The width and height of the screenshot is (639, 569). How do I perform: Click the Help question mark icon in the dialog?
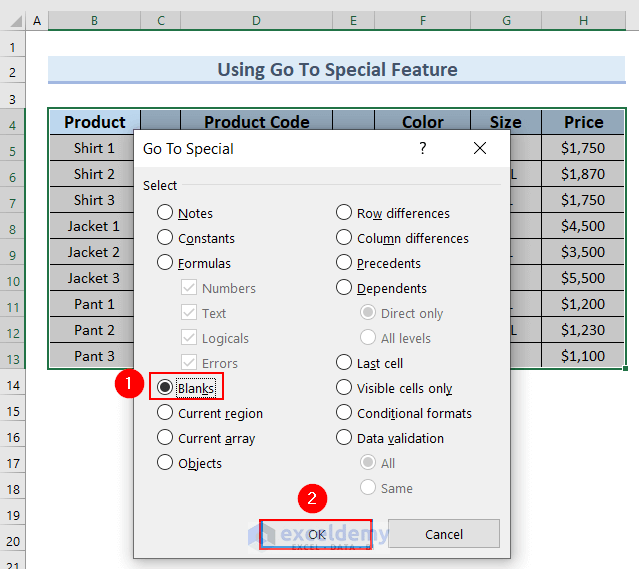(x=423, y=148)
